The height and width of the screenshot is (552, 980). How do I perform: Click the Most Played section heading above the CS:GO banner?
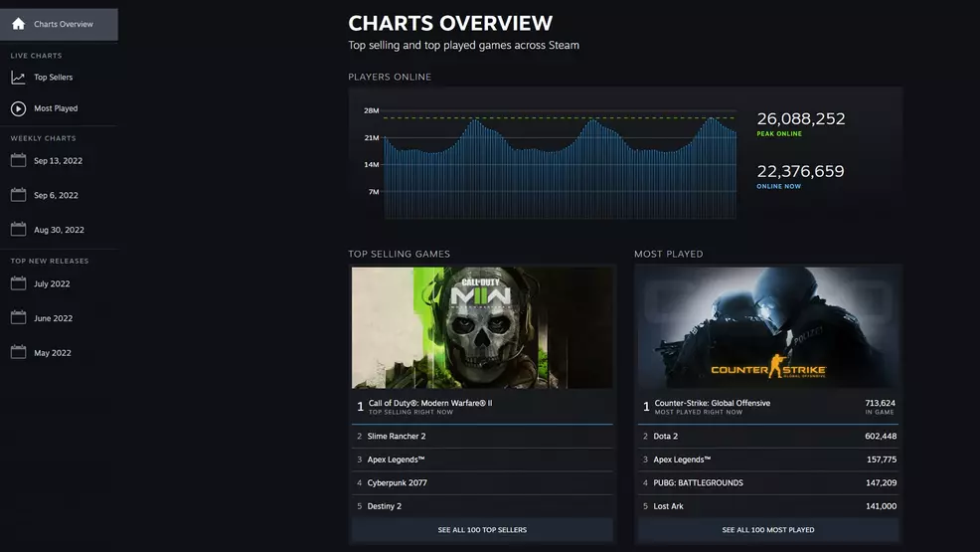[668, 254]
